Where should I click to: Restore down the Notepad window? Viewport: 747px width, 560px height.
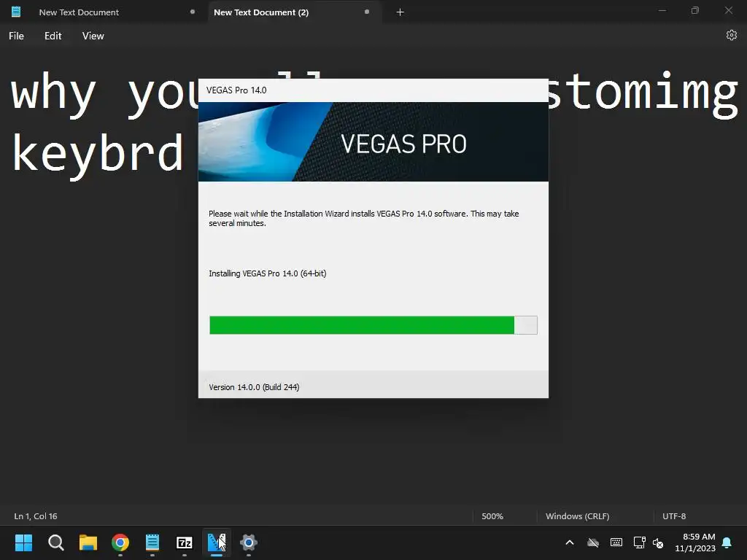[695, 11]
